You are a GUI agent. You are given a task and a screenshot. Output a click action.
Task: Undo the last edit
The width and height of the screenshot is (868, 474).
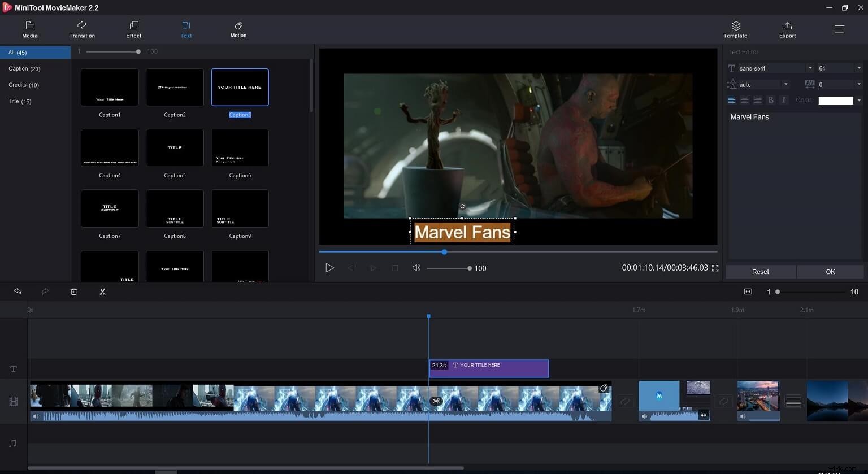click(17, 292)
